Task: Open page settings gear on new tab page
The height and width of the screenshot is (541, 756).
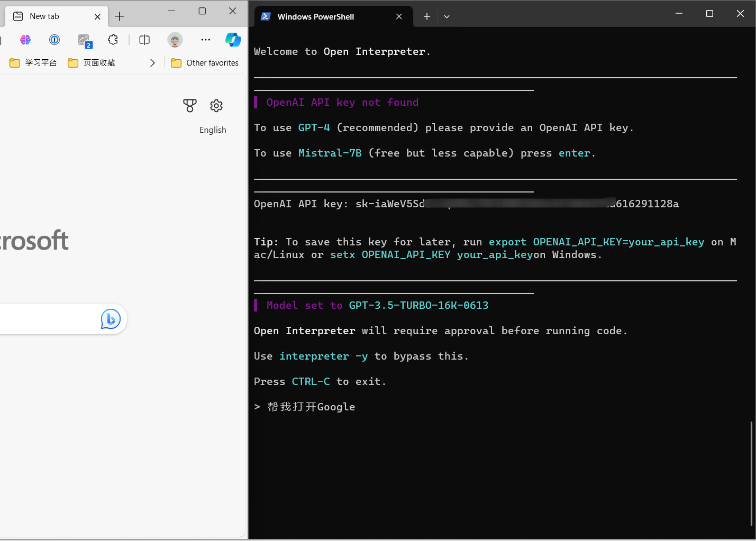Action: [x=216, y=106]
